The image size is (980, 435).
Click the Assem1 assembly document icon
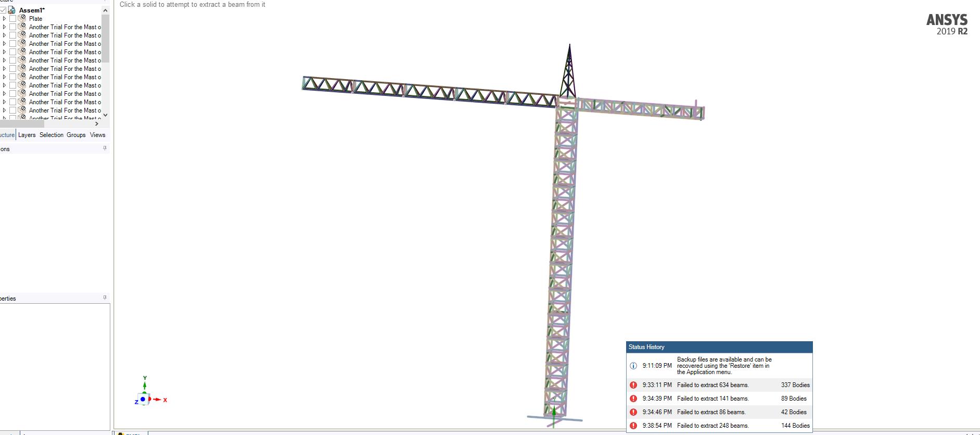tap(11, 10)
